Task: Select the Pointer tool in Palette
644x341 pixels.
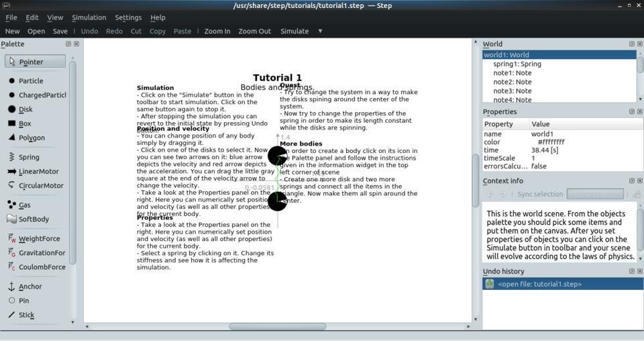Action: tap(35, 62)
